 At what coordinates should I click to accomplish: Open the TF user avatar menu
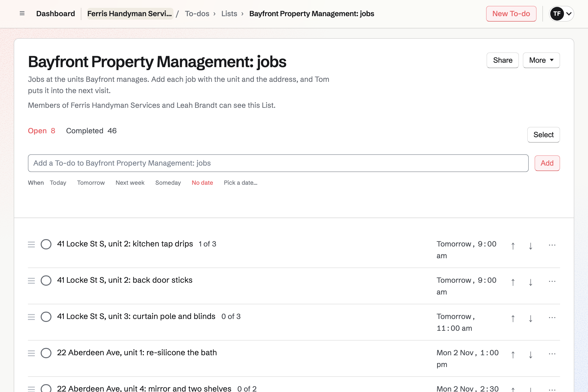[x=561, y=13]
